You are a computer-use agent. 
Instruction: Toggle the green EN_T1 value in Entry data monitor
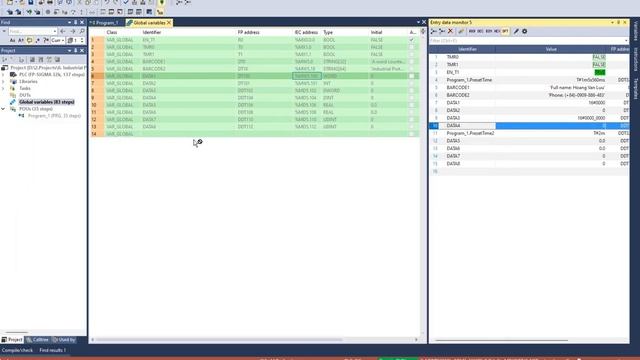tap(600, 72)
